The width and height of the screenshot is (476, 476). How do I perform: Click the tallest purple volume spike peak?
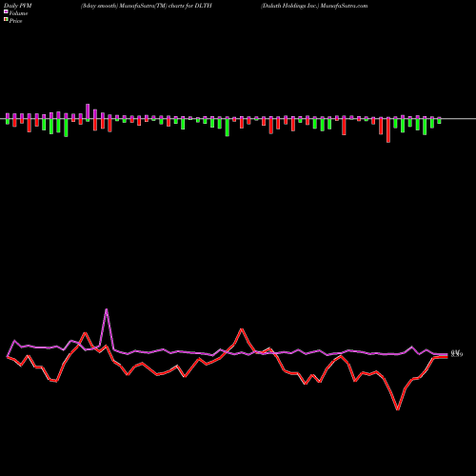[107, 310]
